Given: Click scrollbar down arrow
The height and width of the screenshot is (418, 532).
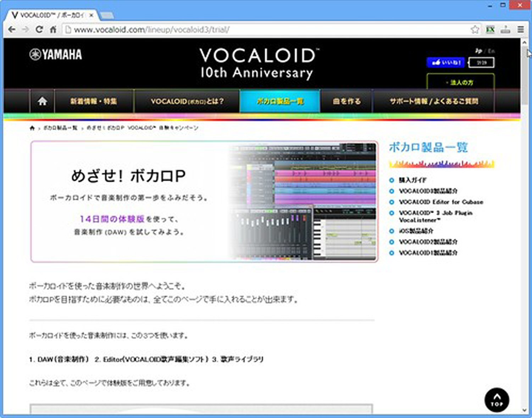Looking at the screenshot, I should point(525,410).
